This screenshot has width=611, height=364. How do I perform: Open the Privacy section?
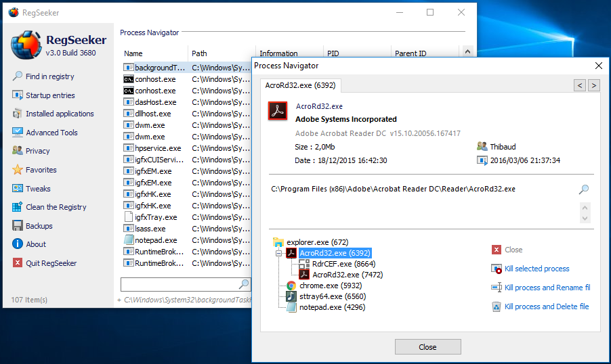[31, 151]
